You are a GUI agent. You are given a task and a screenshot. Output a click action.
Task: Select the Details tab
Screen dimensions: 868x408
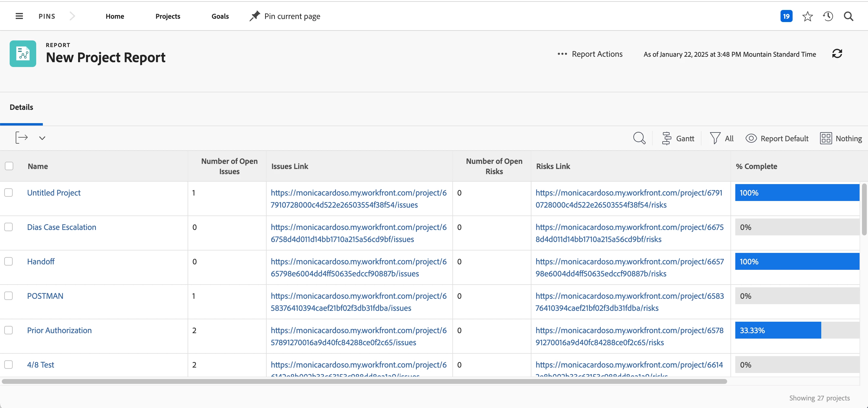21,107
